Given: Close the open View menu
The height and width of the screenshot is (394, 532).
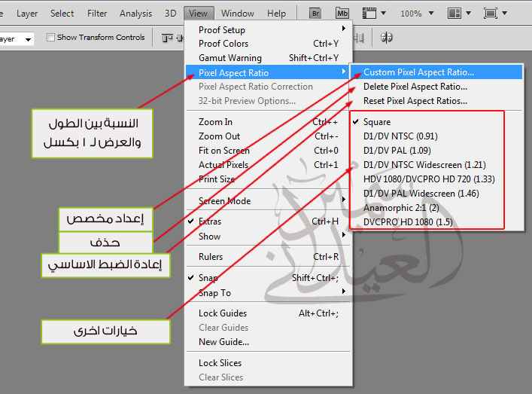Looking at the screenshot, I should click(x=199, y=14).
